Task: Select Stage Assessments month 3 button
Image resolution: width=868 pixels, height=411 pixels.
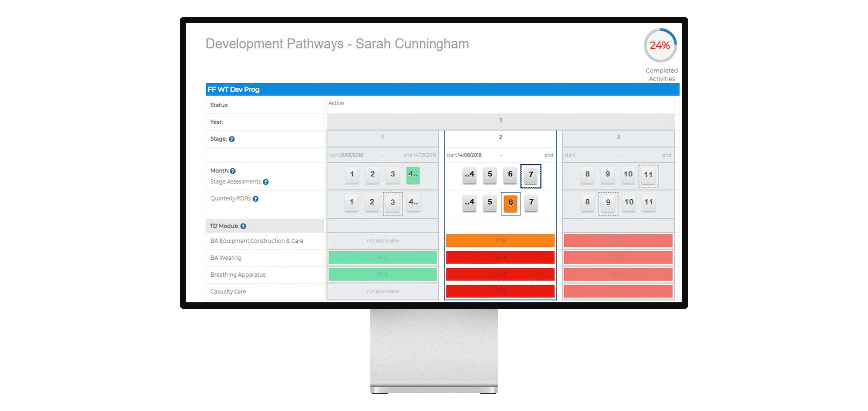Action: tap(393, 175)
